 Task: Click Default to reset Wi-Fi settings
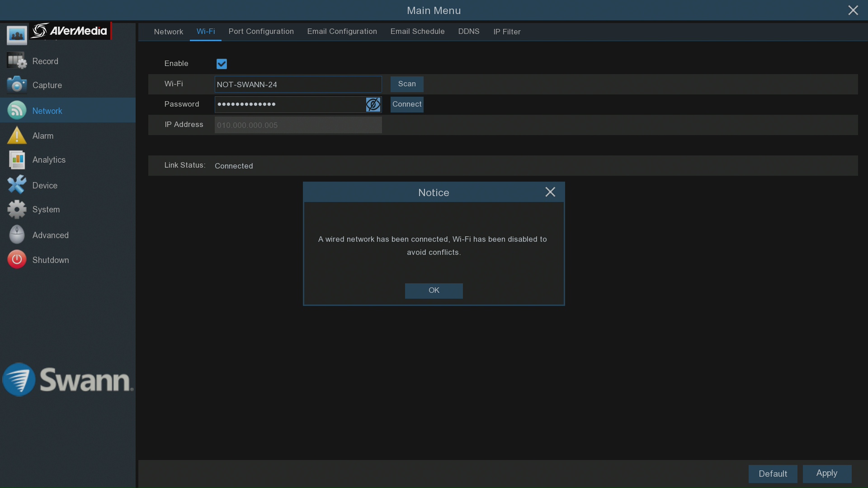773,474
